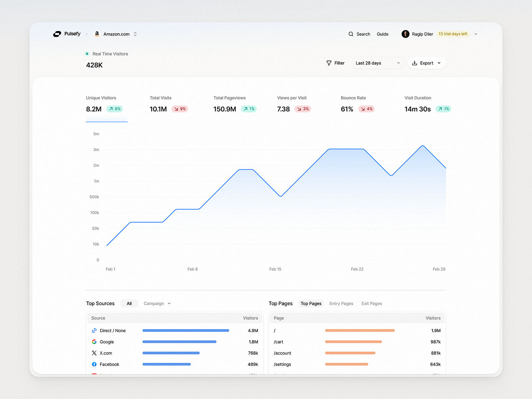Click the 881k visitors value for /account

coord(436,353)
